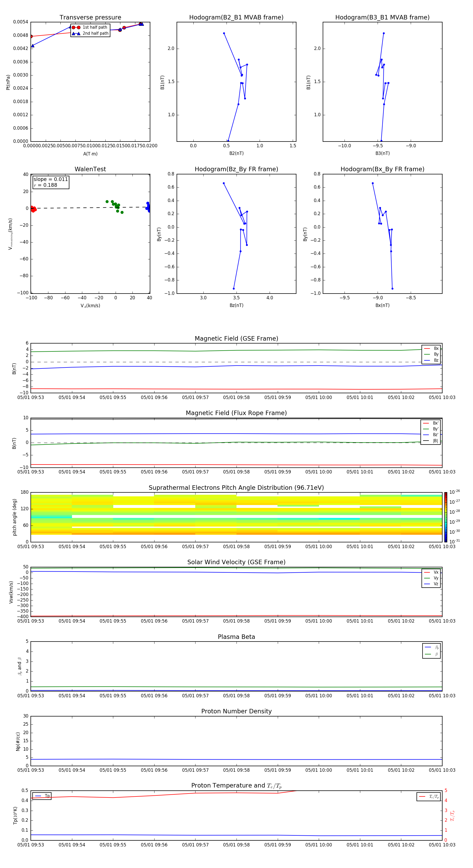Select the Vy entry in velocity legend
This screenshot has width=473, height=868.
pyautogui.click(x=431, y=578)
